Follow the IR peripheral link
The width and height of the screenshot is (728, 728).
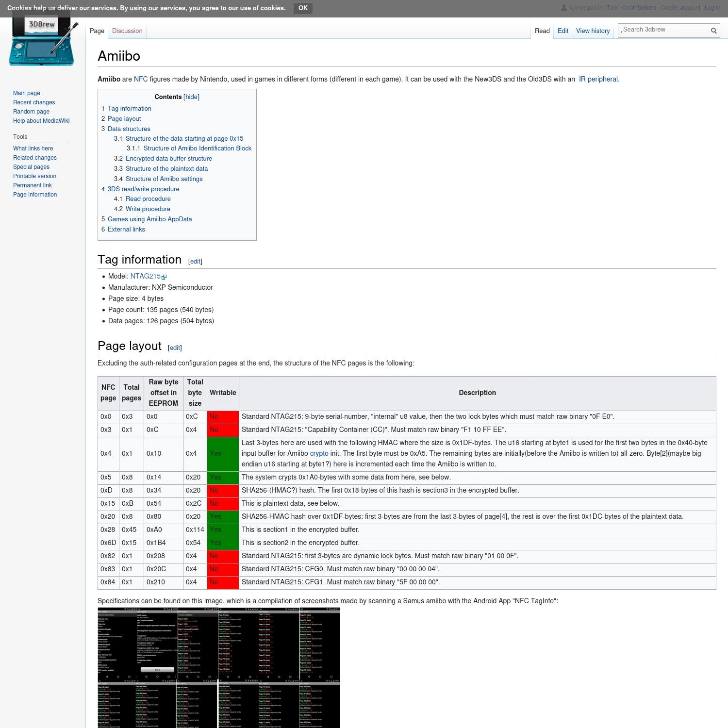598,79
